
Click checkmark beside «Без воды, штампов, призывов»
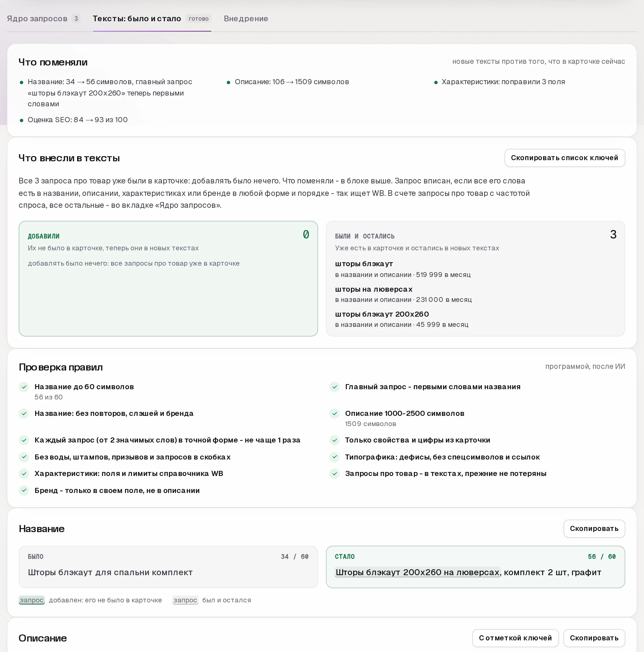pyautogui.click(x=24, y=457)
